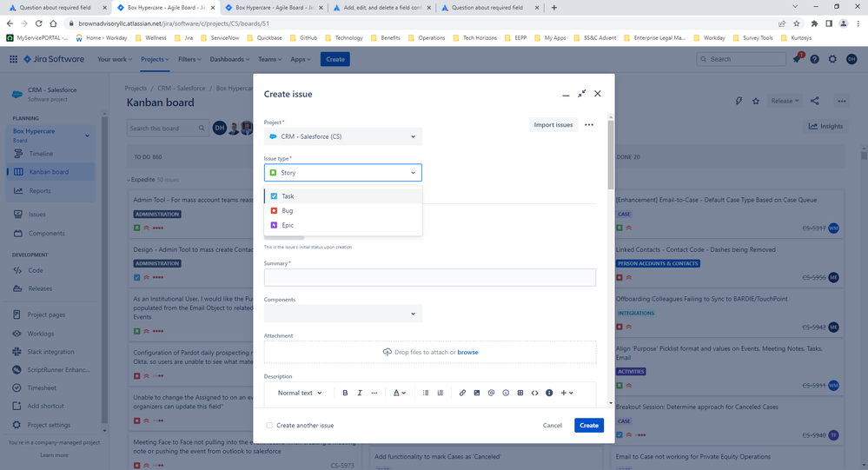Open Filters menu
This screenshot has height=470, width=868.
[x=189, y=59]
